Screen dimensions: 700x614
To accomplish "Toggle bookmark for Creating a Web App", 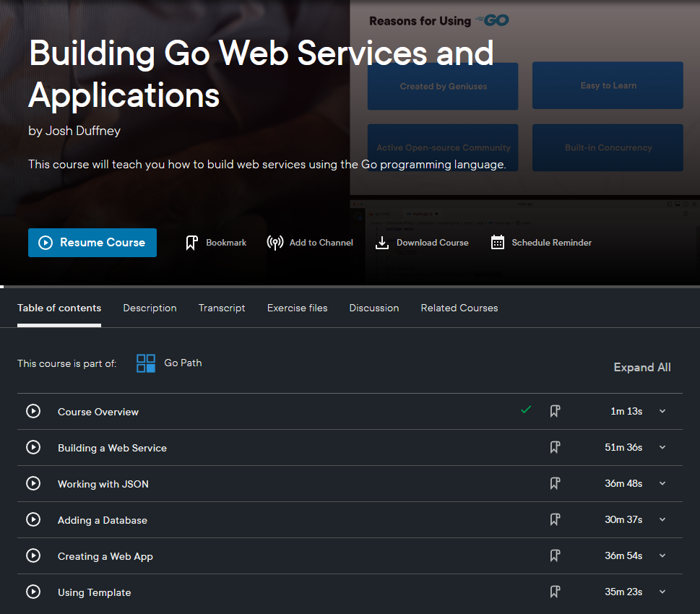I will coord(555,555).
